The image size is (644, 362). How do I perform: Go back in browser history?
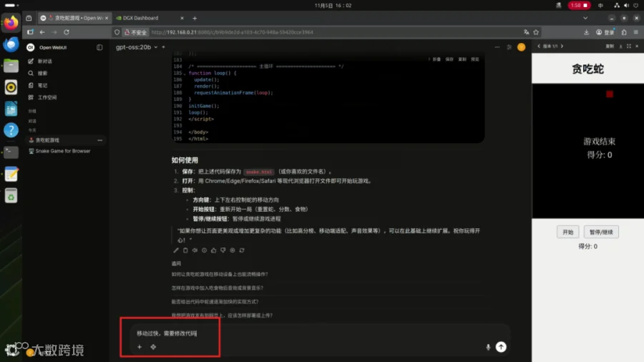42,32
